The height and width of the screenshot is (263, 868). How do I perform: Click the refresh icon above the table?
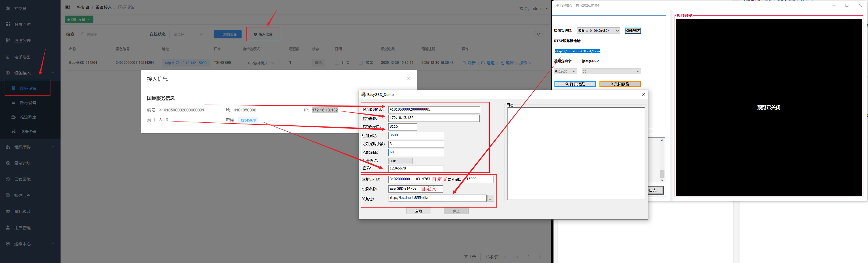point(539,34)
